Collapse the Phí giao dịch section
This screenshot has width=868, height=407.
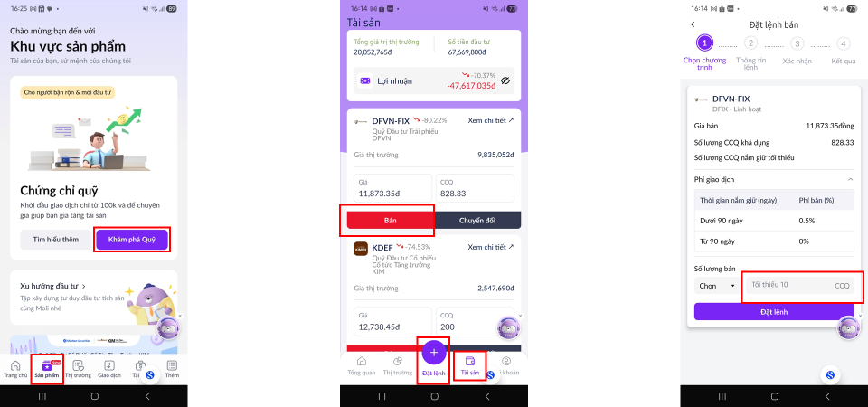coord(850,179)
